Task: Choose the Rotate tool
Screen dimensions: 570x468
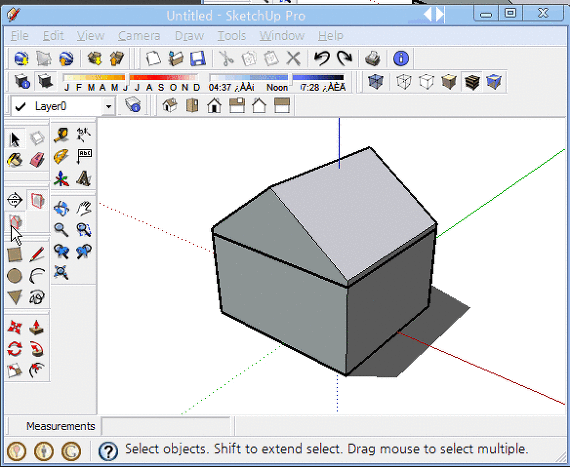Action: [15, 349]
